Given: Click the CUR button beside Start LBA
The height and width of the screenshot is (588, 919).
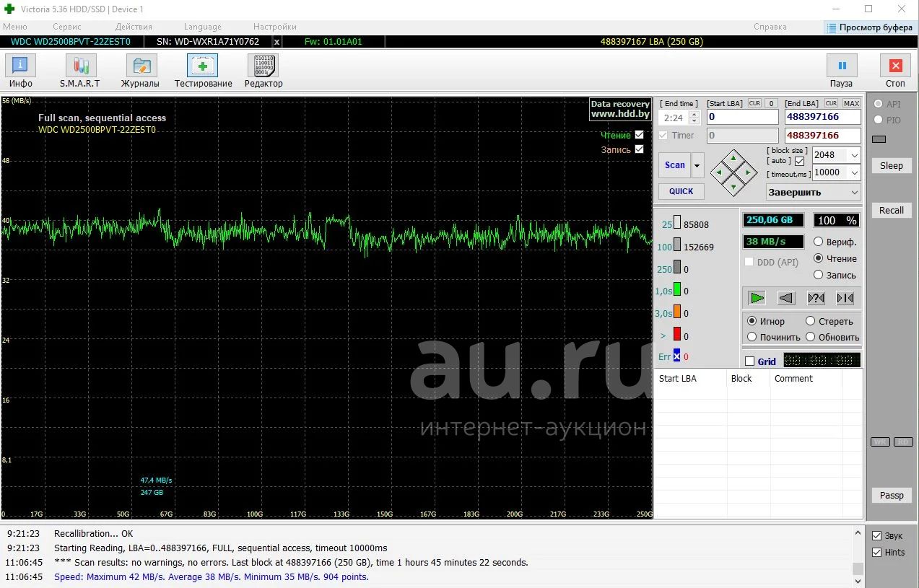Looking at the screenshot, I should click(x=754, y=103).
